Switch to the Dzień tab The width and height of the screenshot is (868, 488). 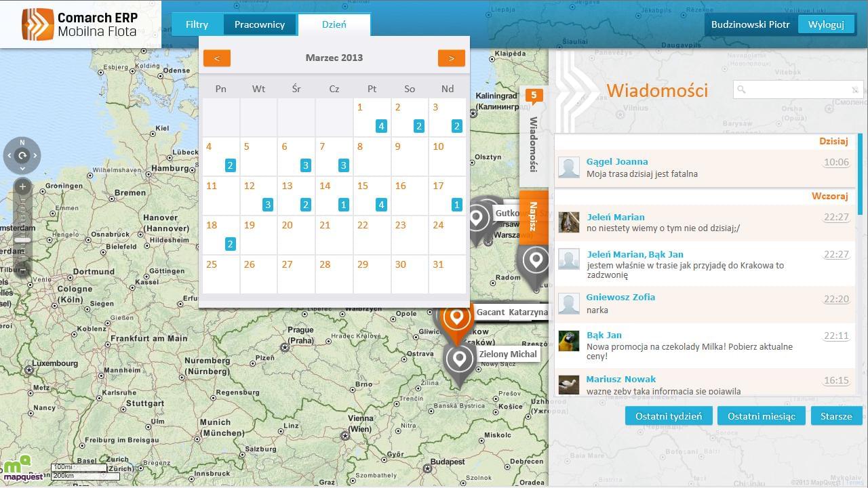tap(334, 24)
